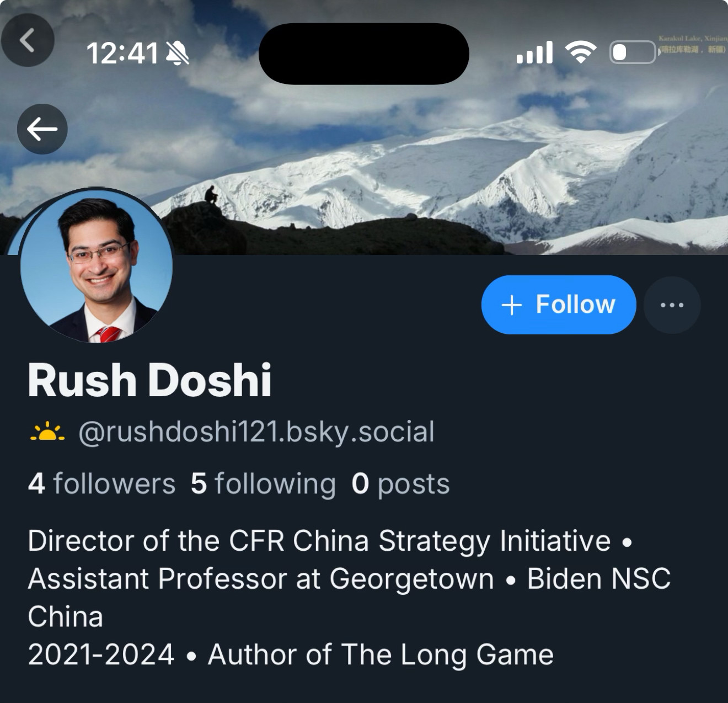Tap the battery level indicator
This screenshot has width=728, height=703.
coord(633,52)
